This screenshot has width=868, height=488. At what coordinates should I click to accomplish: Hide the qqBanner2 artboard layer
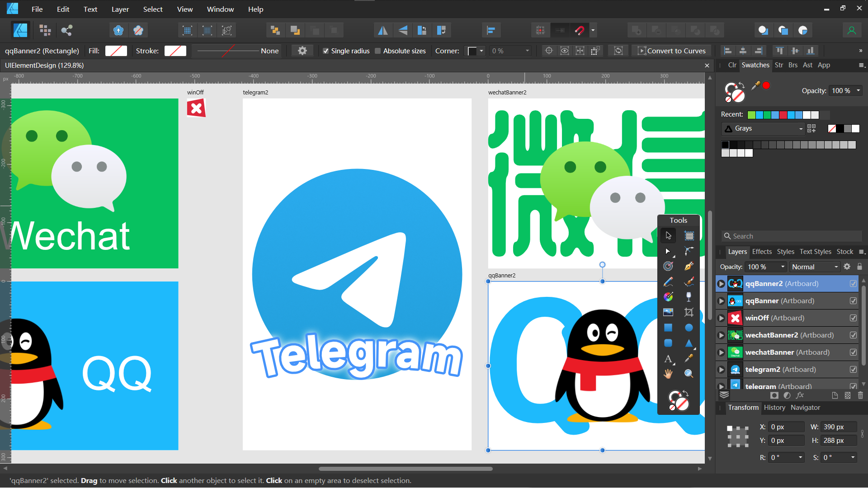coord(853,284)
